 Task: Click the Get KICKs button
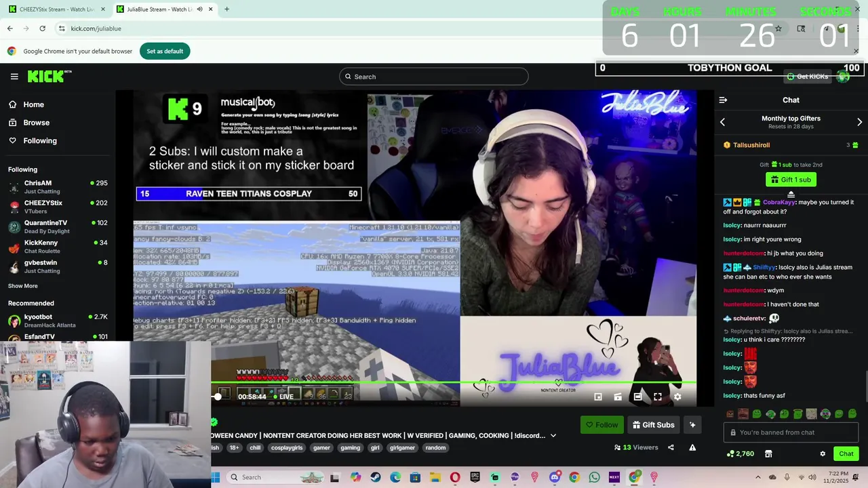click(807, 77)
